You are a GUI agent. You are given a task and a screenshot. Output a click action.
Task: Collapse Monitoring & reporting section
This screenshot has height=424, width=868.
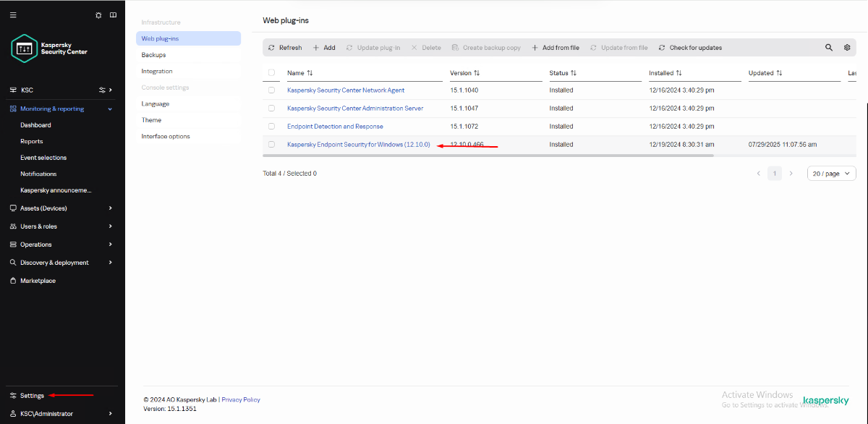110,109
